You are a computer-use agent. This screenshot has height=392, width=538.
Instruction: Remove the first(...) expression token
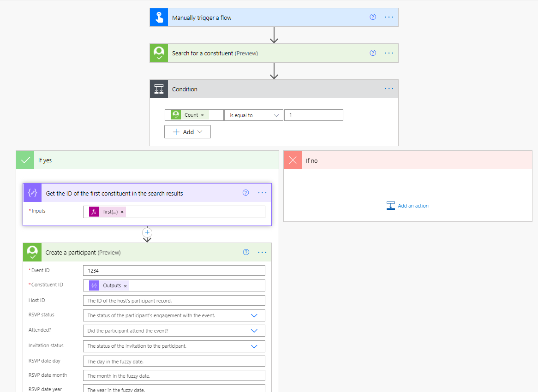click(122, 212)
